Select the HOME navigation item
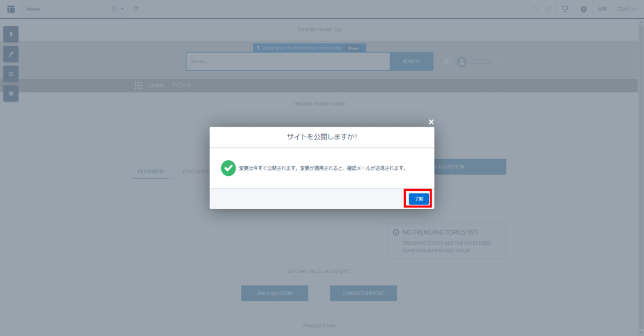This screenshot has height=336, width=644. click(157, 86)
